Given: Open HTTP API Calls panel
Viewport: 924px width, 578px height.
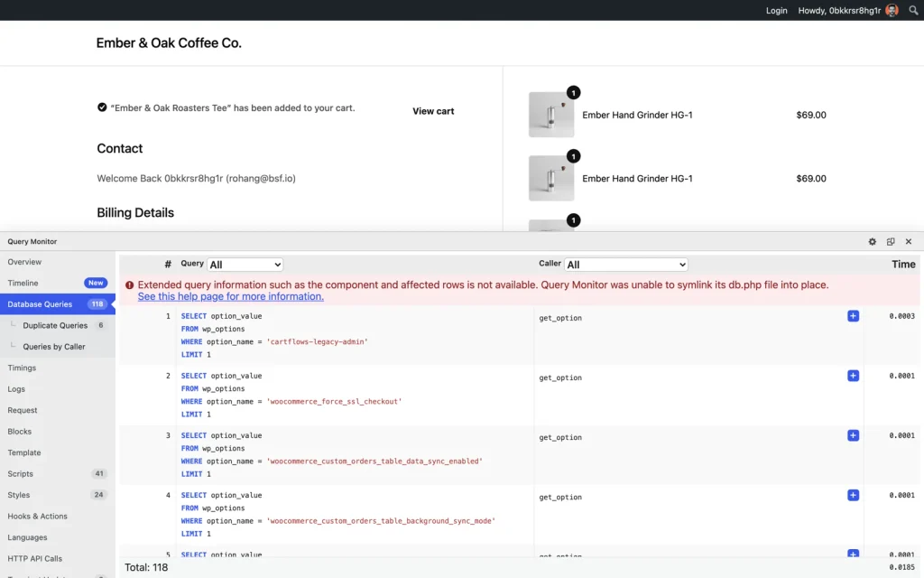Looking at the screenshot, I should point(35,559).
